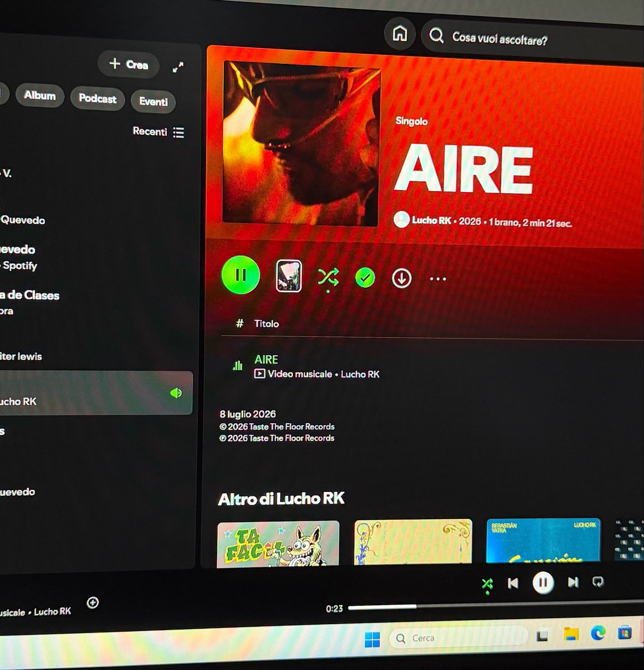Image resolution: width=644 pixels, height=670 pixels.
Task: Select the Eventi filter chip
Action: 153,102
